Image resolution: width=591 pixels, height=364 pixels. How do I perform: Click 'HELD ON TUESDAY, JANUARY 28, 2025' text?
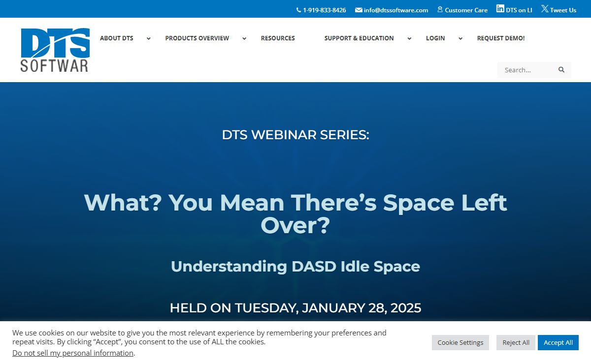pos(295,308)
